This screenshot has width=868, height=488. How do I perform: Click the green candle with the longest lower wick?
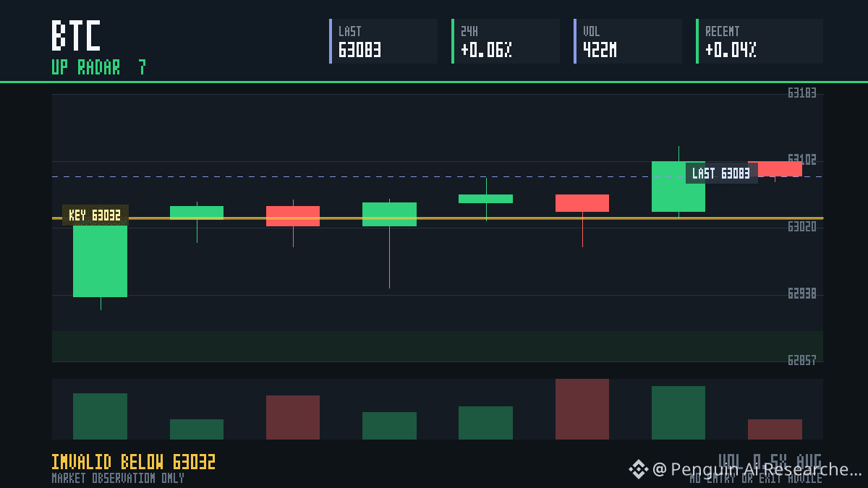click(x=389, y=214)
